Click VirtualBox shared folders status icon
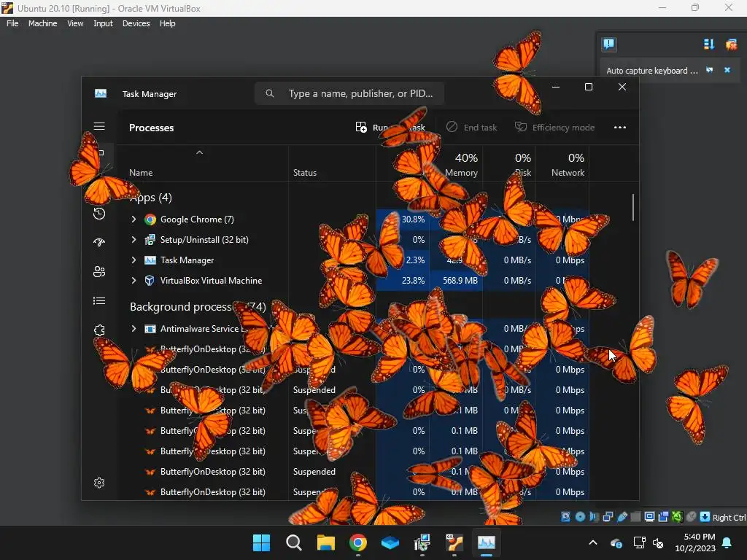747x560 pixels. point(635,517)
